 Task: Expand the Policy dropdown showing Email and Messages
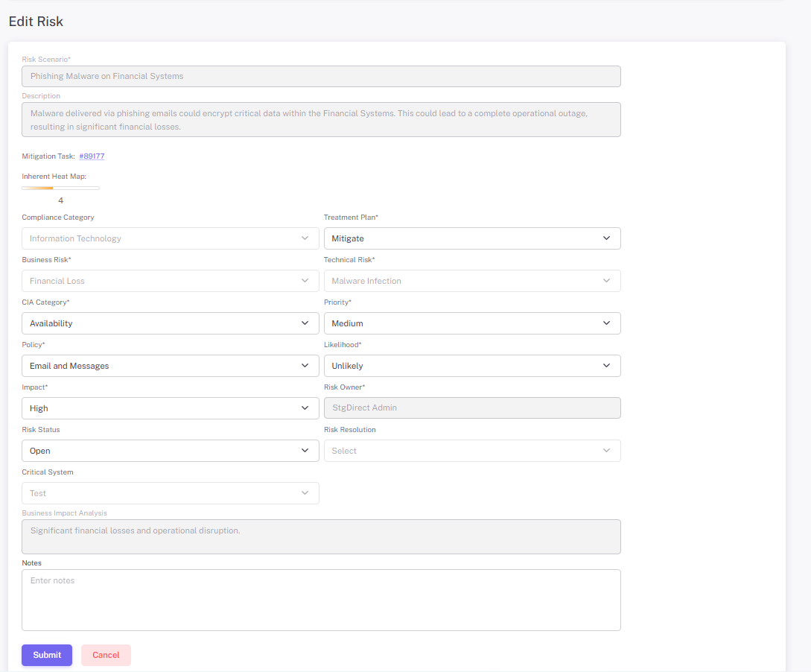[170, 366]
